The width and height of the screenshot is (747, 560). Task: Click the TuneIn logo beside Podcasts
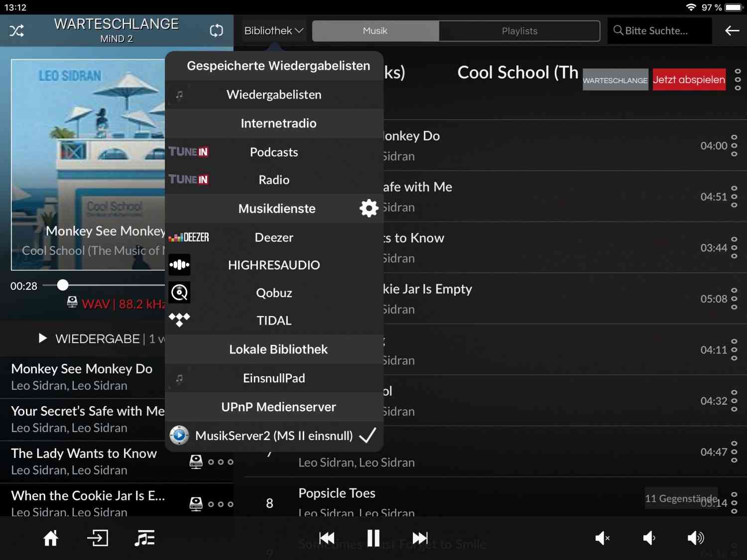[188, 152]
